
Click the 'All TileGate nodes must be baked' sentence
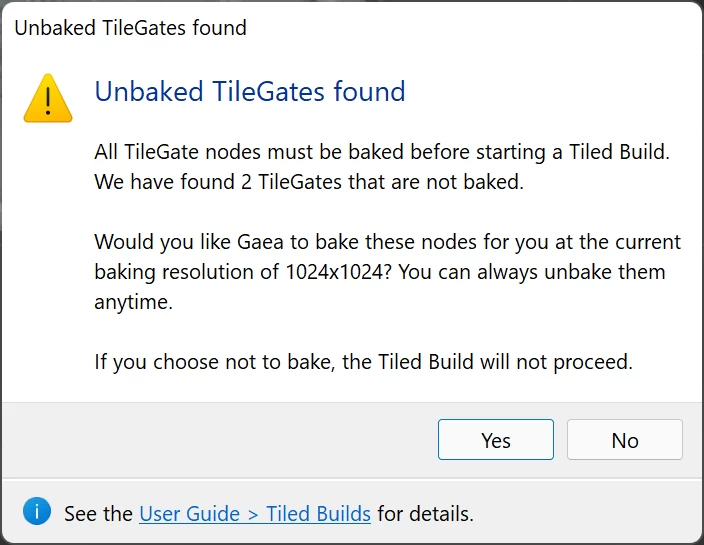[382, 152]
